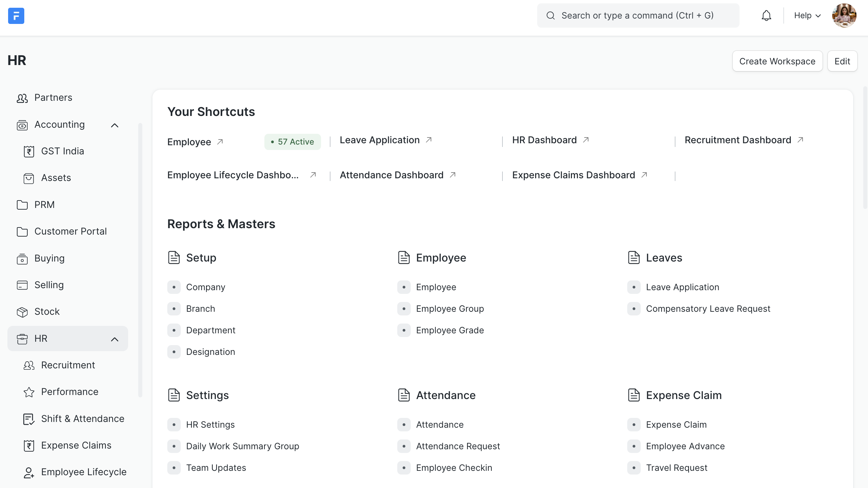
Task: Click the Create Workspace button
Action: [777, 61]
